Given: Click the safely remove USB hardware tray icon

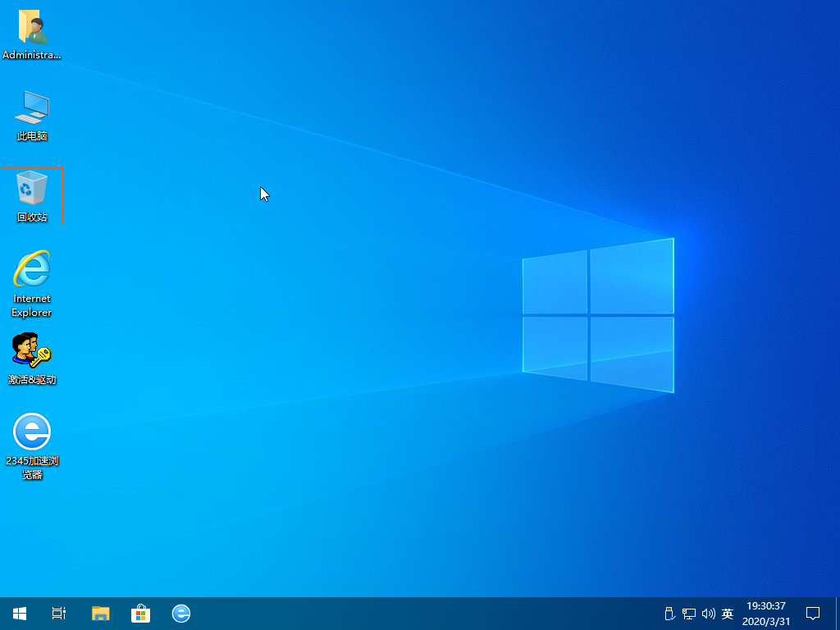Looking at the screenshot, I should click(x=669, y=614).
